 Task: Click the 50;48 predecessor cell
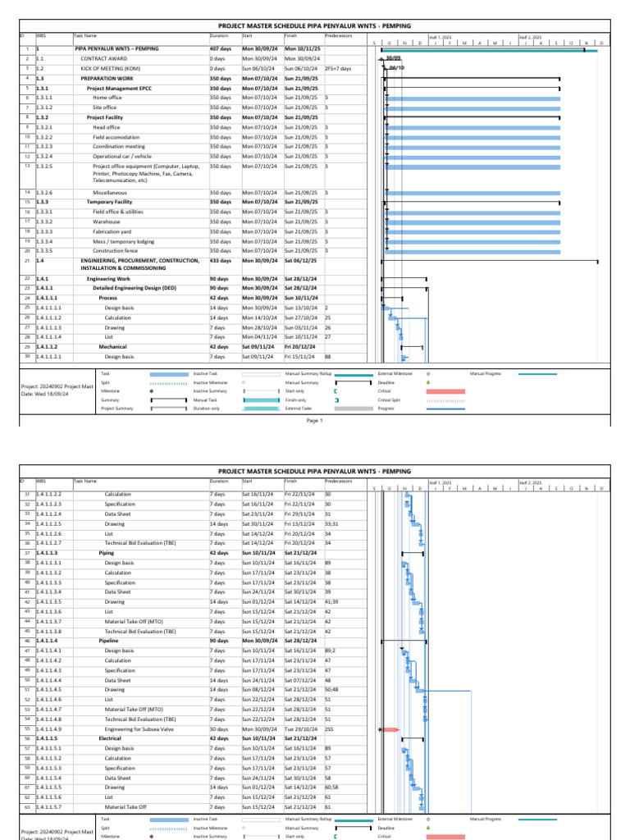pos(331,690)
